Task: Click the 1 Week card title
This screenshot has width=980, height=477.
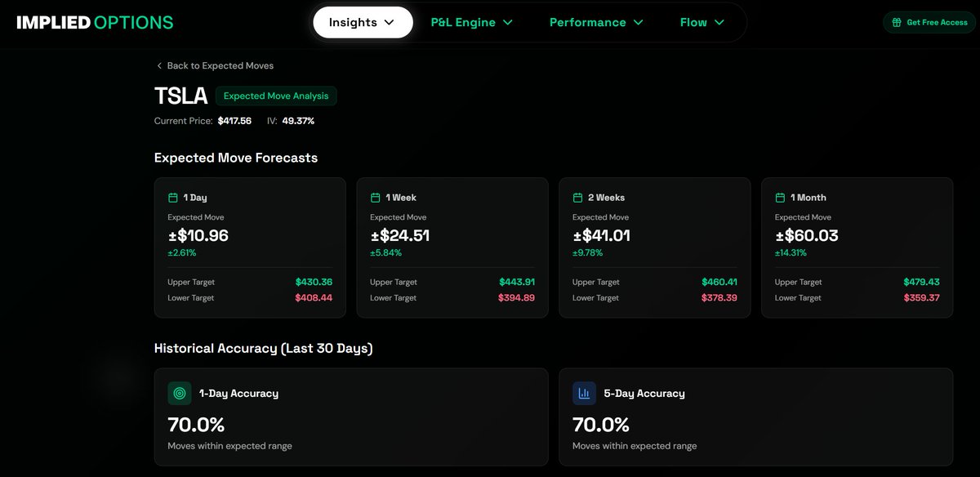Action: click(401, 198)
